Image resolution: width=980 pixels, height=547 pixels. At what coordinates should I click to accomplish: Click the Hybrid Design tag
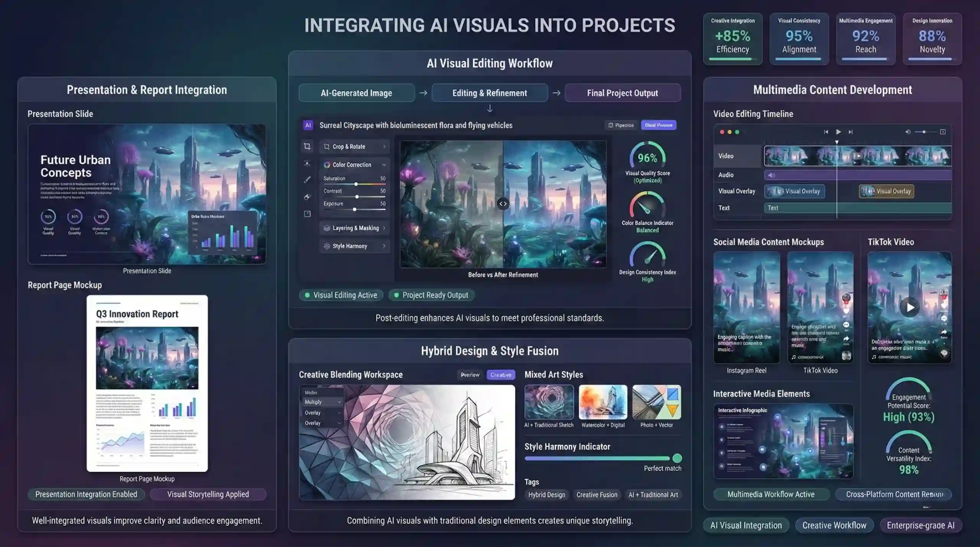(x=546, y=495)
